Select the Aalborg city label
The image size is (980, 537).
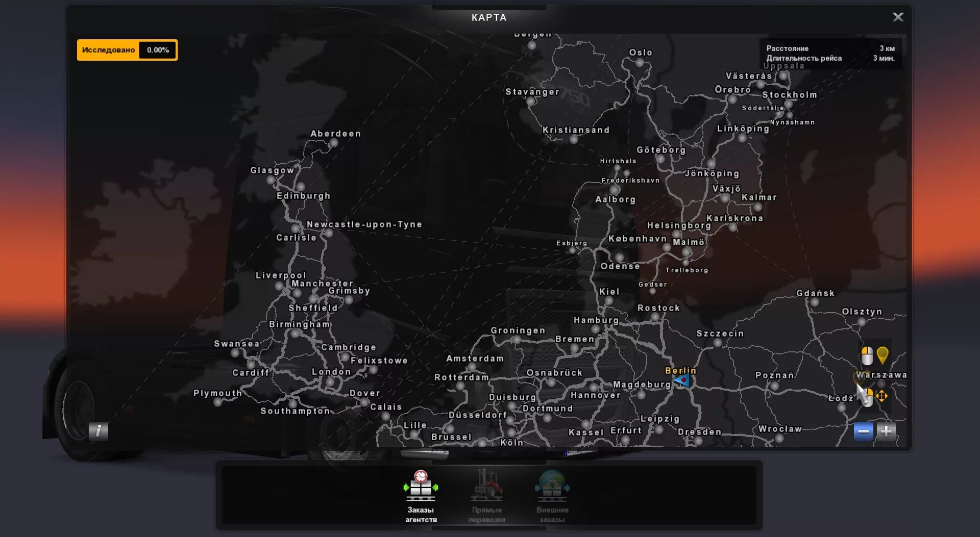tap(616, 199)
